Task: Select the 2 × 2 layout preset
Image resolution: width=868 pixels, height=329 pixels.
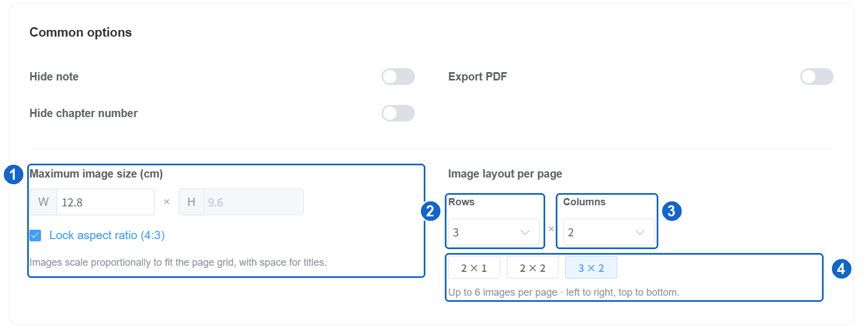Action: click(x=532, y=267)
